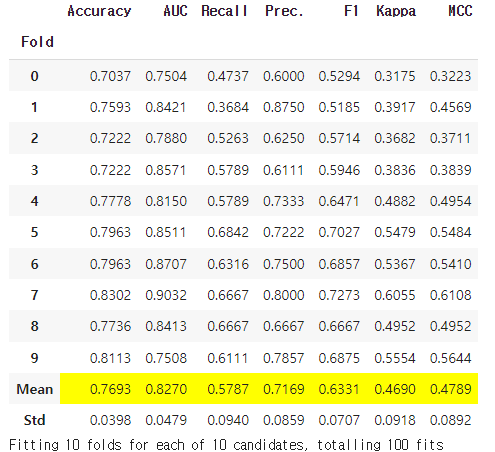The width and height of the screenshot is (495, 452).
Task: Click fold 5 F1 value 0.7027
Action: tap(339, 232)
